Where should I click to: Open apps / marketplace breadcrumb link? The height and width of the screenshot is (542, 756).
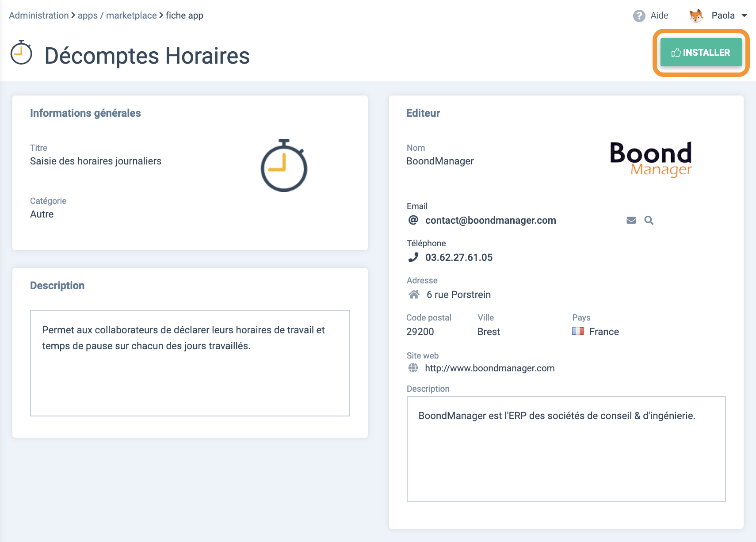pos(117,15)
